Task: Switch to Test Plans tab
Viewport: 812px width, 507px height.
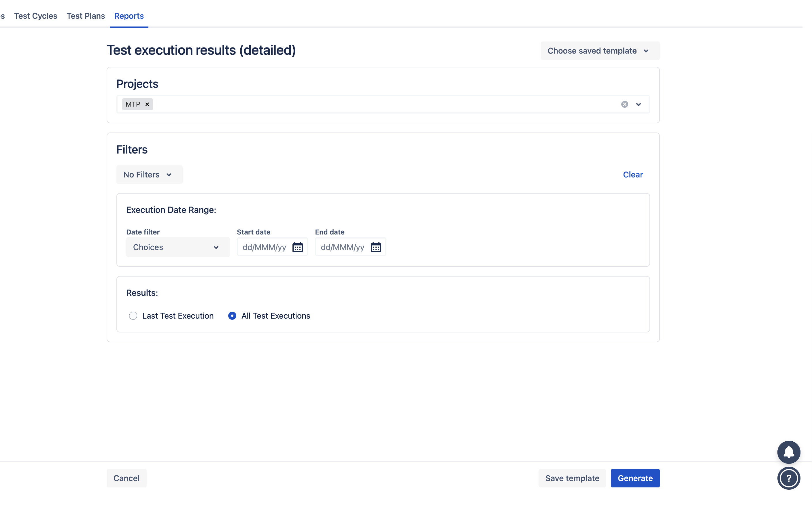Action: click(86, 16)
